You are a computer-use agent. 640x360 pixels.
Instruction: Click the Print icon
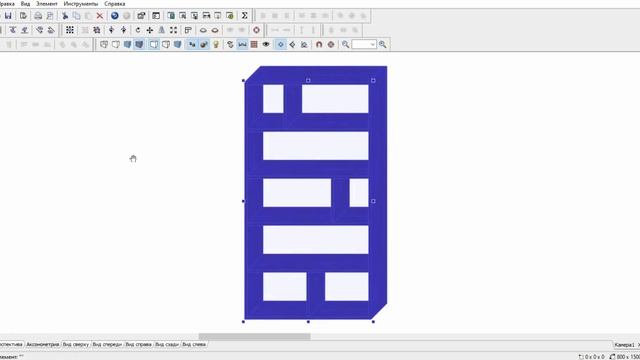coord(38,16)
